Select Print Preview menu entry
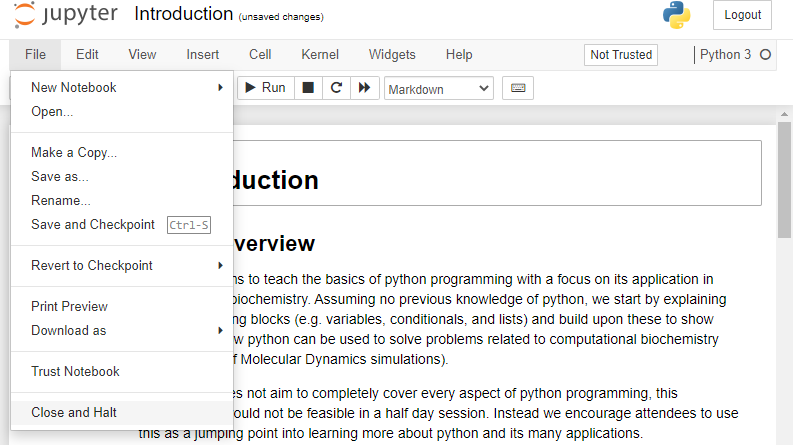 coord(122,306)
